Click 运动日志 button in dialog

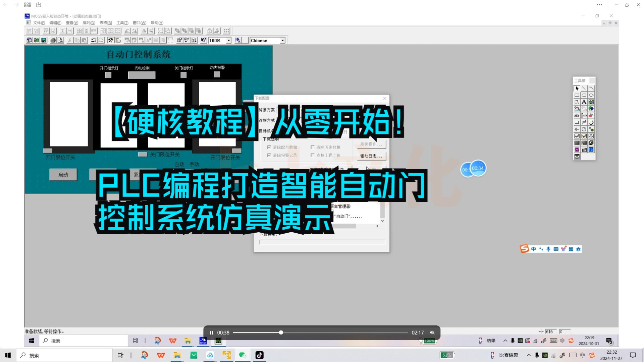pyautogui.click(x=371, y=156)
